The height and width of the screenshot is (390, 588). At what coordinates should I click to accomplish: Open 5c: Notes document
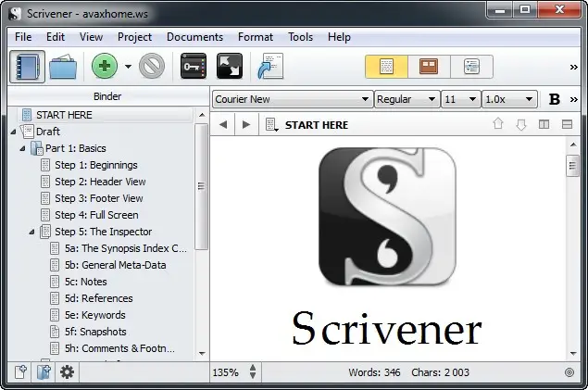85,282
